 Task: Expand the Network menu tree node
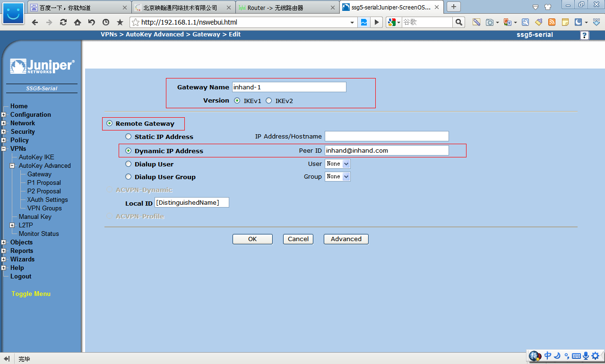pos(4,123)
